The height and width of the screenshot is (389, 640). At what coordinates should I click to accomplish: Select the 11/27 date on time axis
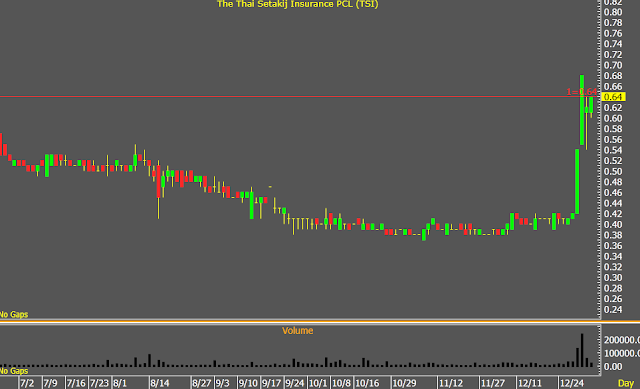(493, 384)
